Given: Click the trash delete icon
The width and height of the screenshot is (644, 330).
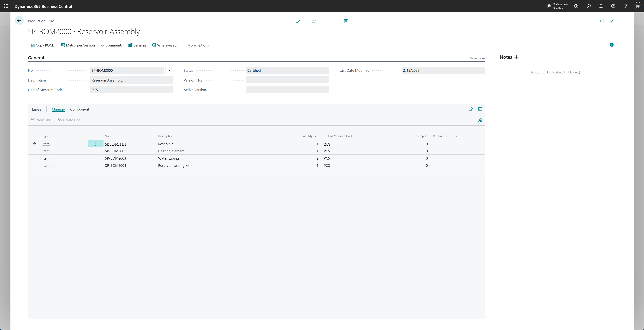Looking at the screenshot, I should (346, 21).
